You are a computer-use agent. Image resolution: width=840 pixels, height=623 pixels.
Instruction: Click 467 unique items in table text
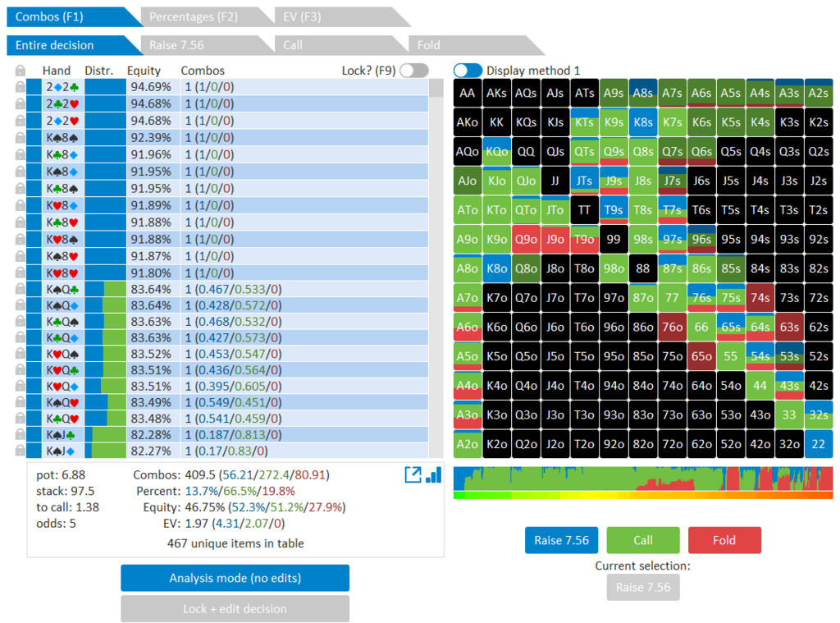pos(235,543)
